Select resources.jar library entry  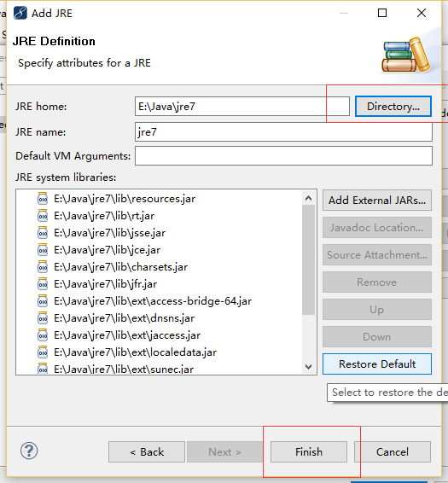click(x=125, y=199)
